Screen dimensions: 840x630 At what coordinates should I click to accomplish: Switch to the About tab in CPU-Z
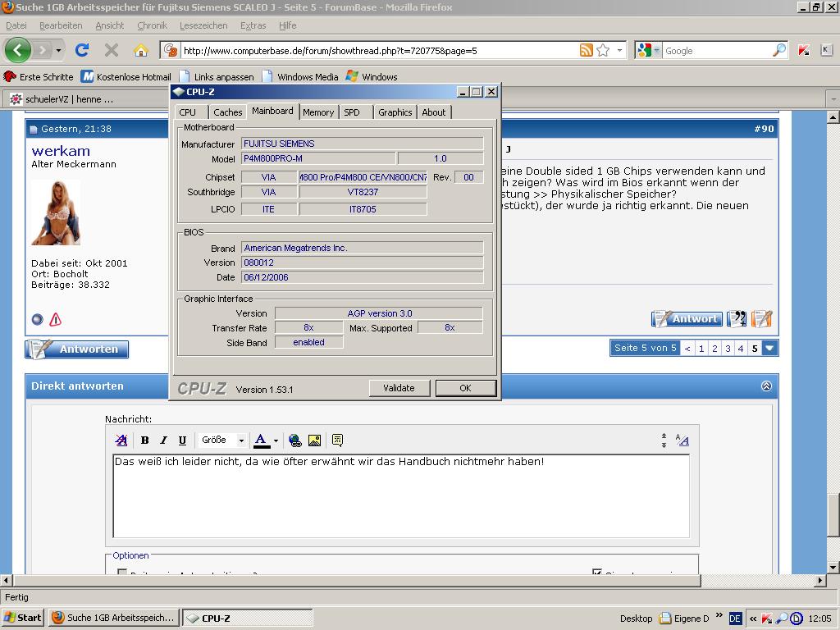[x=433, y=112]
